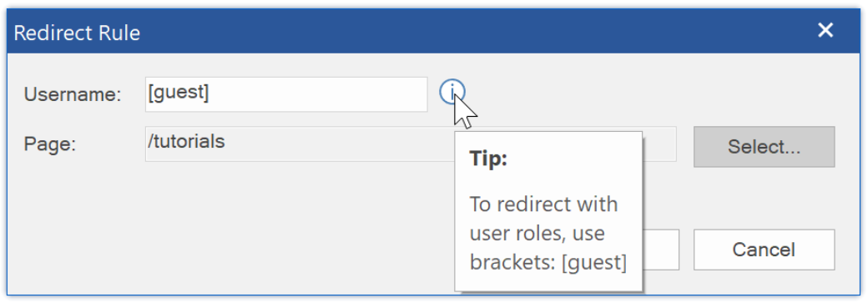Click the blank dialog area below Page label
868x303 pixels.
(221, 221)
